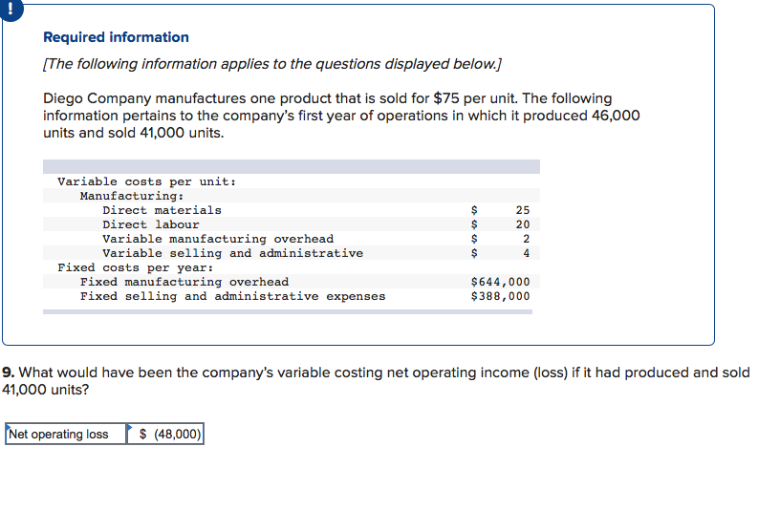Select the Direct materials row
The width and height of the screenshot is (780, 532).
pos(292,210)
